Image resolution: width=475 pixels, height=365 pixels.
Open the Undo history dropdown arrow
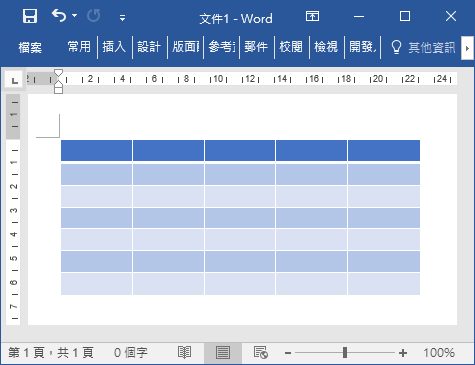coord(74,16)
